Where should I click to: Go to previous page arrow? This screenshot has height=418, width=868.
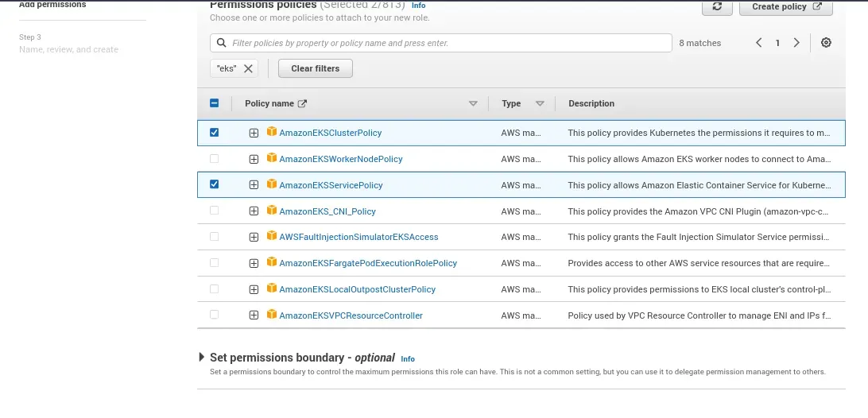tap(759, 43)
